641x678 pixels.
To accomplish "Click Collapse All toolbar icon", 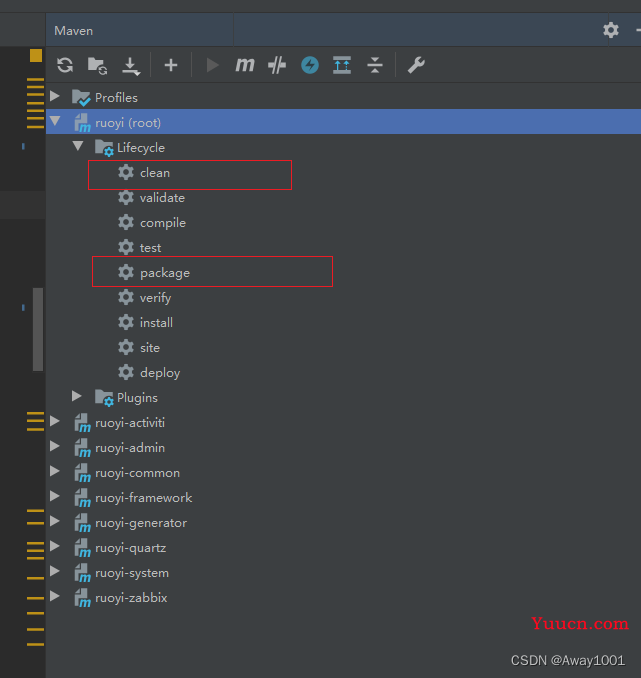I will 375,65.
